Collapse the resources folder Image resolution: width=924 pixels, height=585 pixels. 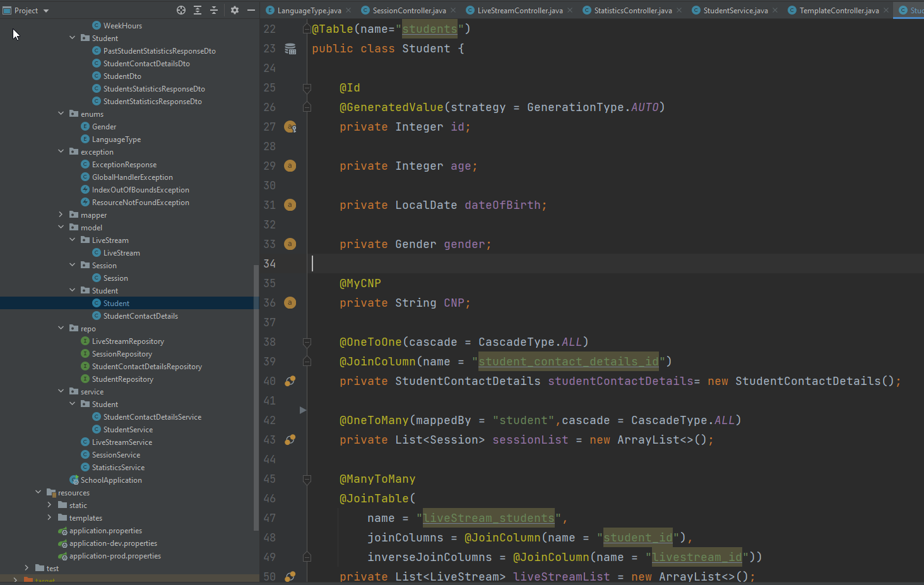pyautogui.click(x=38, y=492)
